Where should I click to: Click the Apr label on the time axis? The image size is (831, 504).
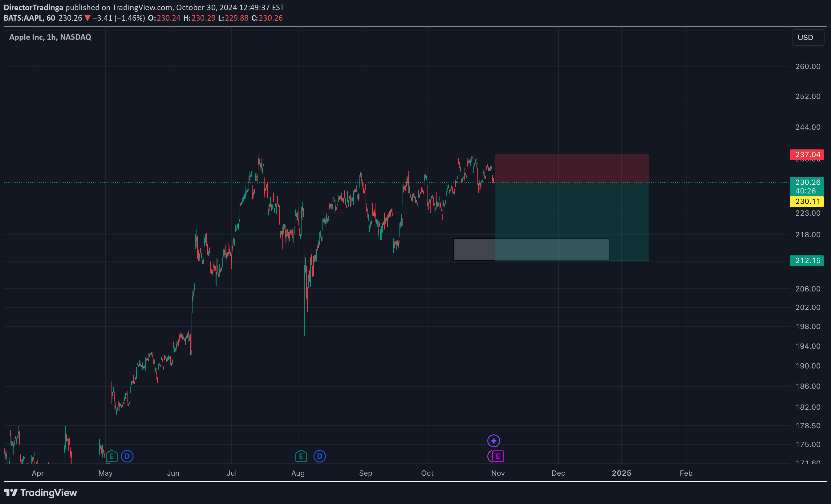[x=38, y=473]
